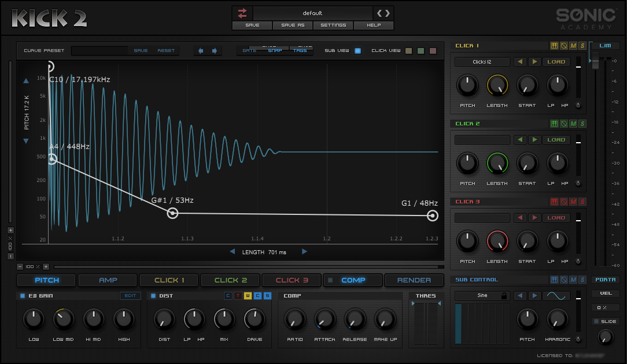
Task: Switch to the Amp tab
Action: click(108, 280)
